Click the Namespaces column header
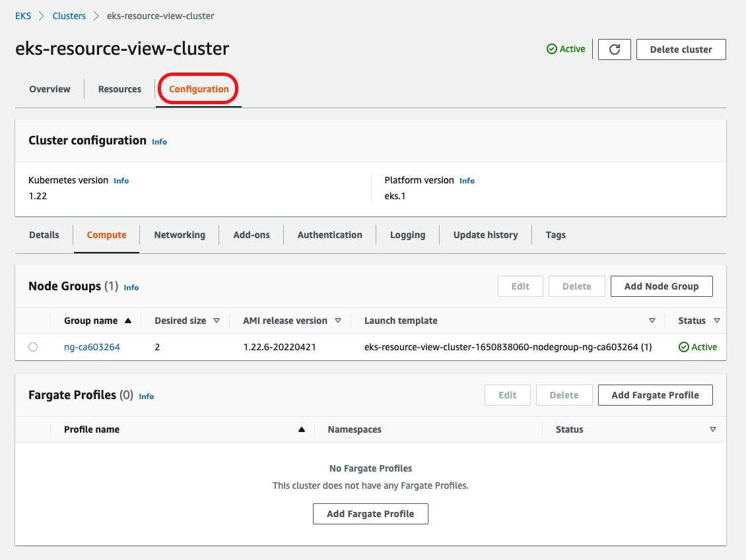Image resolution: width=746 pixels, height=560 pixels. (x=355, y=429)
